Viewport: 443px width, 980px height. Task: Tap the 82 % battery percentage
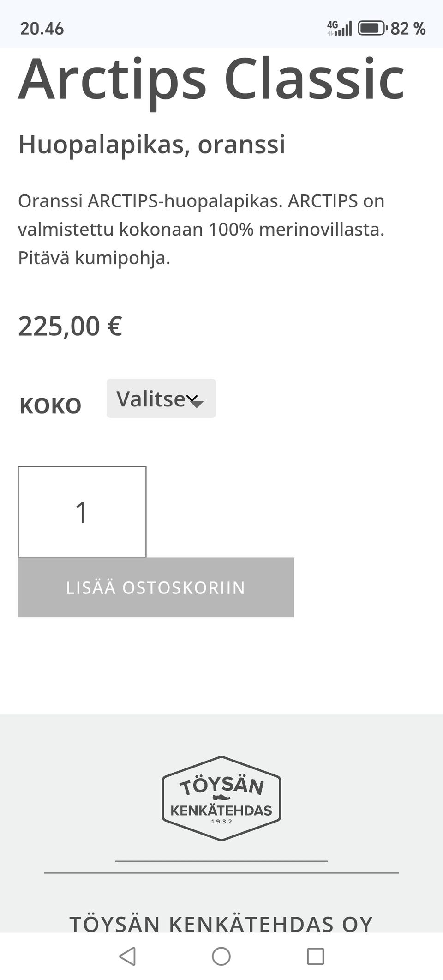point(408,29)
